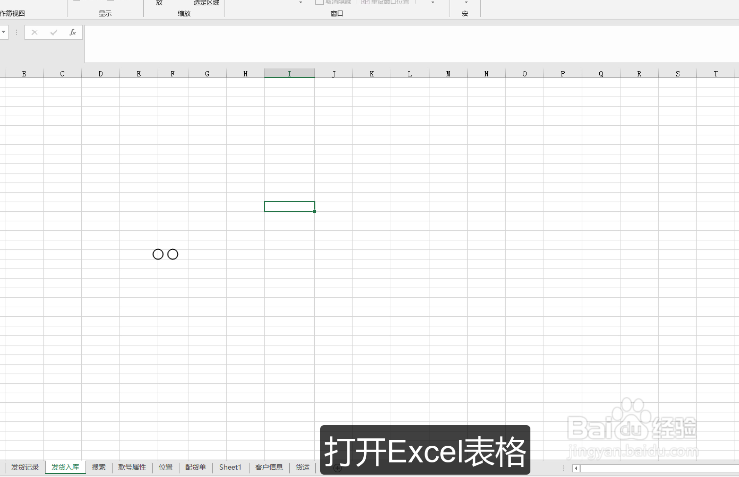Select column P header
Viewport: 739px width, 477px height.
pos(563,74)
